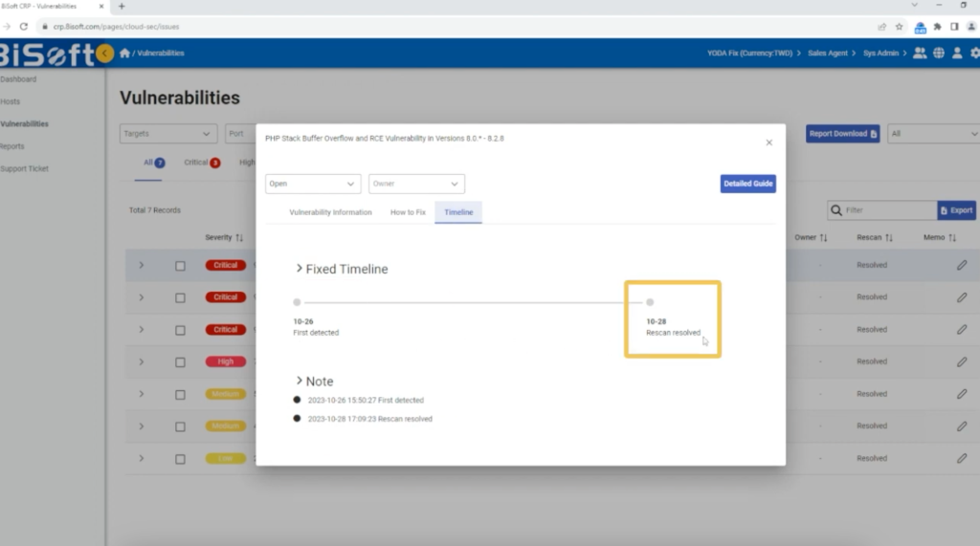Check the Low severity row checkbox
Viewport: 980px width, 546px height.
click(180, 459)
